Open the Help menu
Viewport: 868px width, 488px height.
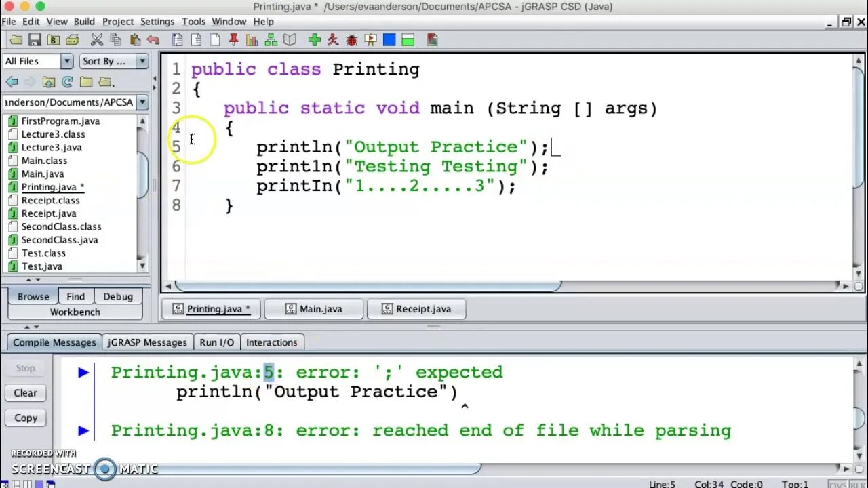coord(263,22)
